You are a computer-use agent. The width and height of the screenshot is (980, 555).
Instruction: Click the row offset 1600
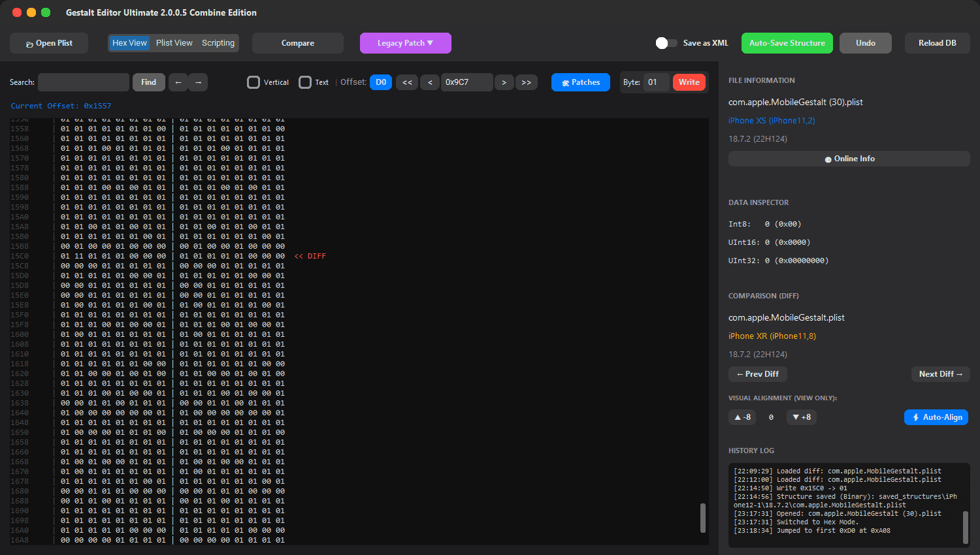click(x=20, y=334)
